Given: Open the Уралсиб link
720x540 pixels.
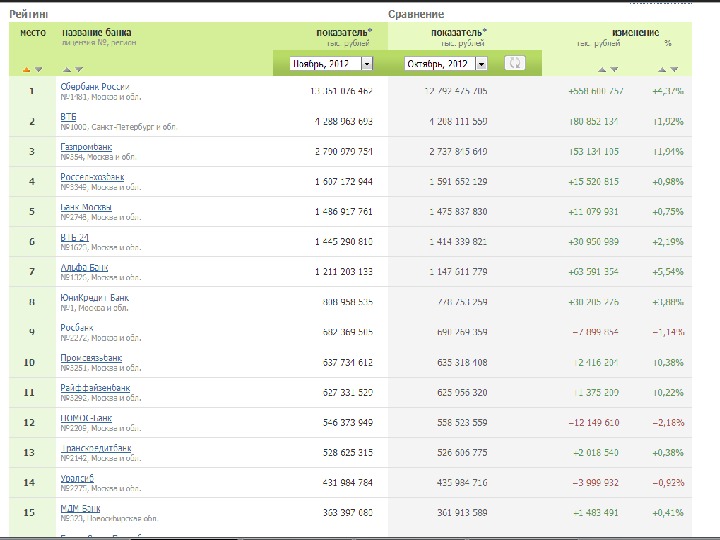Looking at the screenshot, I should coord(77,478).
